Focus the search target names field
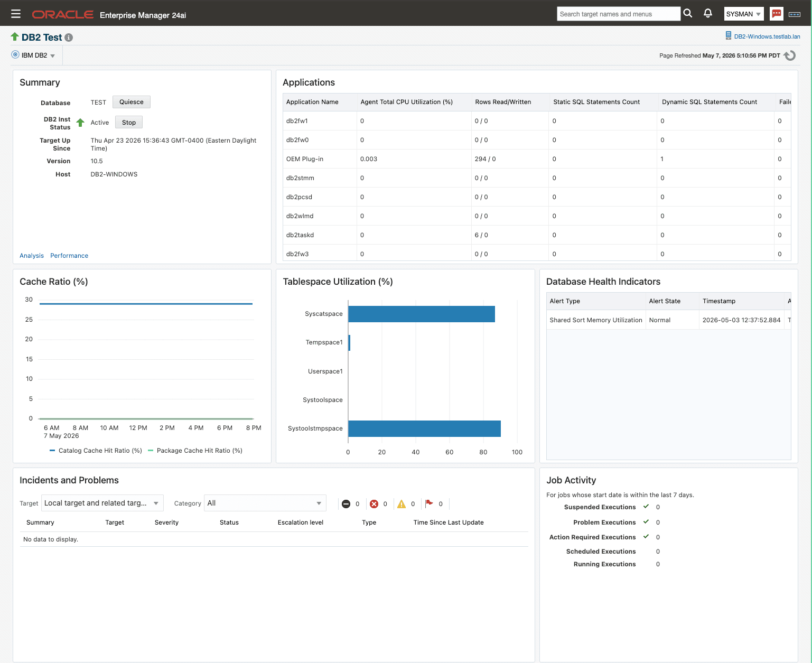This screenshot has width=812, height=663. click(x=619, y=14)
